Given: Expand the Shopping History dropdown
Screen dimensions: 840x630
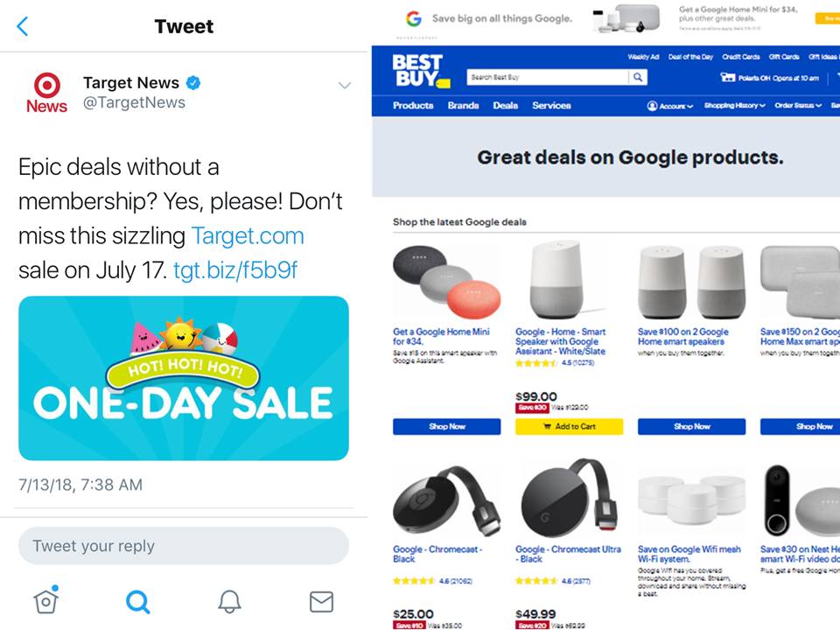Looking at the screenshot, I should 734,106.
